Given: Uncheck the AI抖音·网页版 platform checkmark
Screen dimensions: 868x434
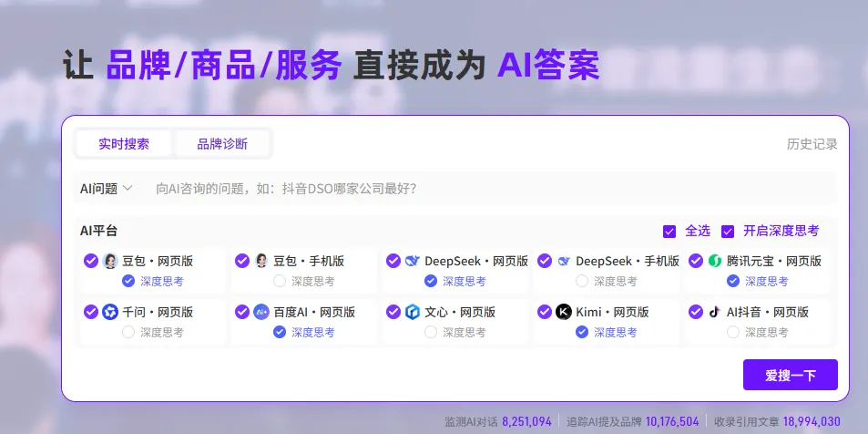Looking at the screenshot, I should pos(696,312).
